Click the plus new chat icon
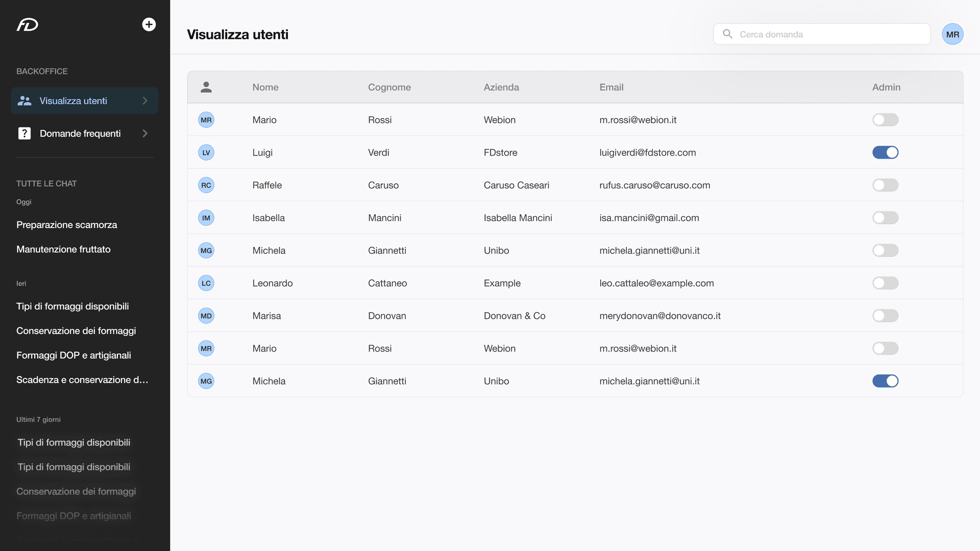 click(149, 24)
